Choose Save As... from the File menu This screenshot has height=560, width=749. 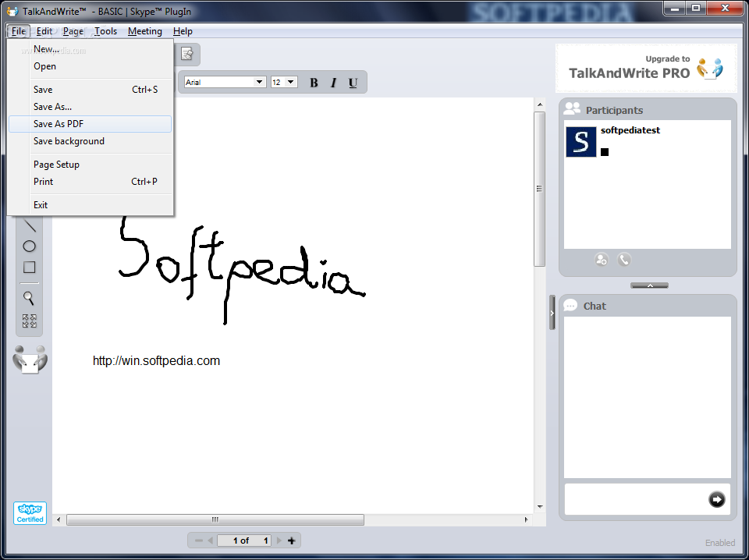click(90, 107)
